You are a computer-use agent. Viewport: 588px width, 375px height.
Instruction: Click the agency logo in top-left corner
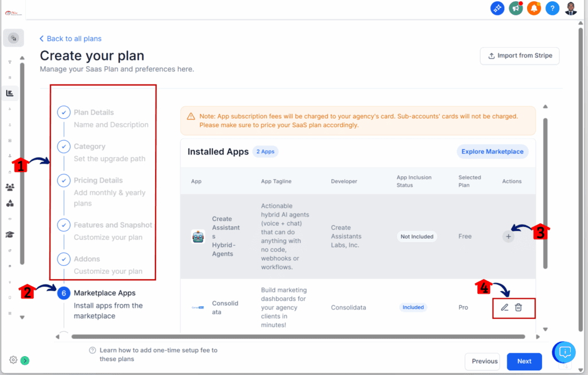point(13,13)
